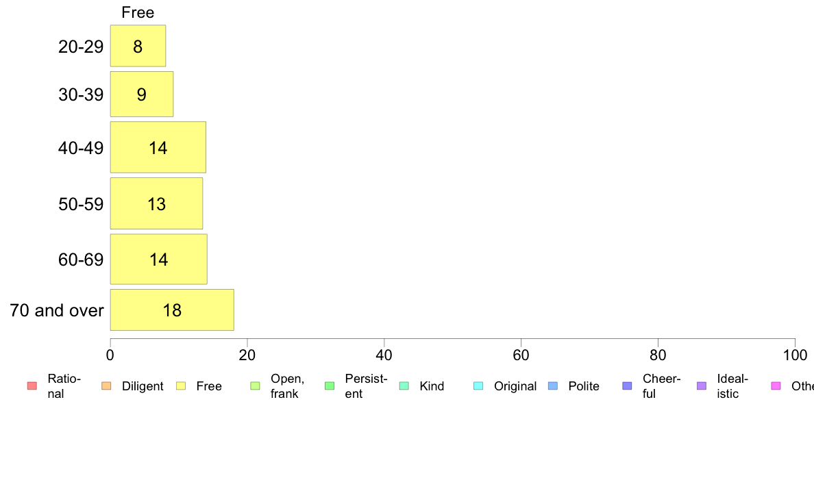Click the 100 tick label on axis
The image size is (814, 504).
click(x=795, y=355)
